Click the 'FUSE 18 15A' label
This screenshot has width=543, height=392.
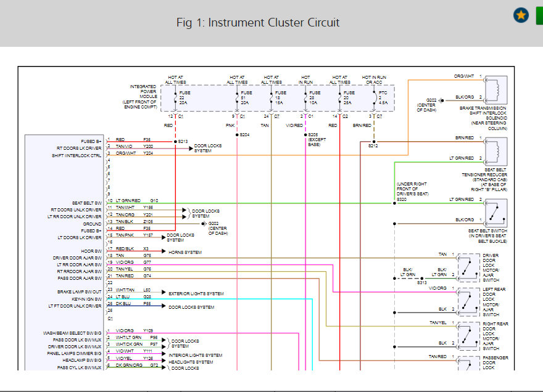point(281,97)
